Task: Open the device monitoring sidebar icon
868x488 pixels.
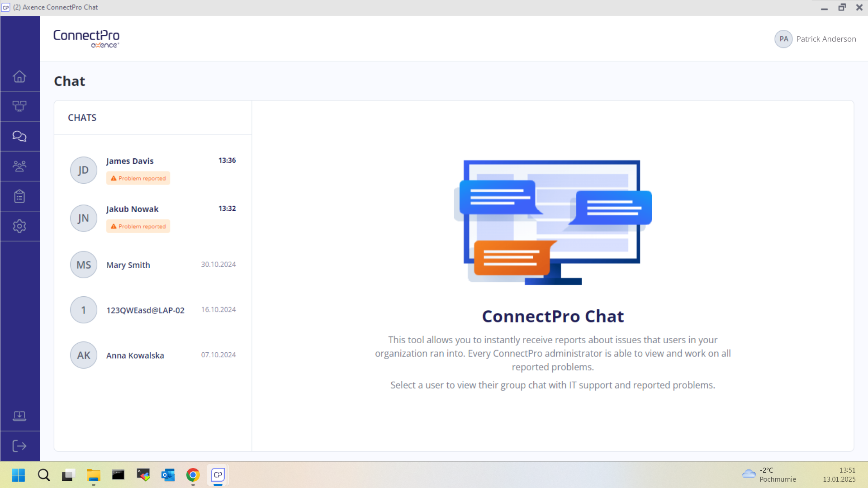Action: 20,106
